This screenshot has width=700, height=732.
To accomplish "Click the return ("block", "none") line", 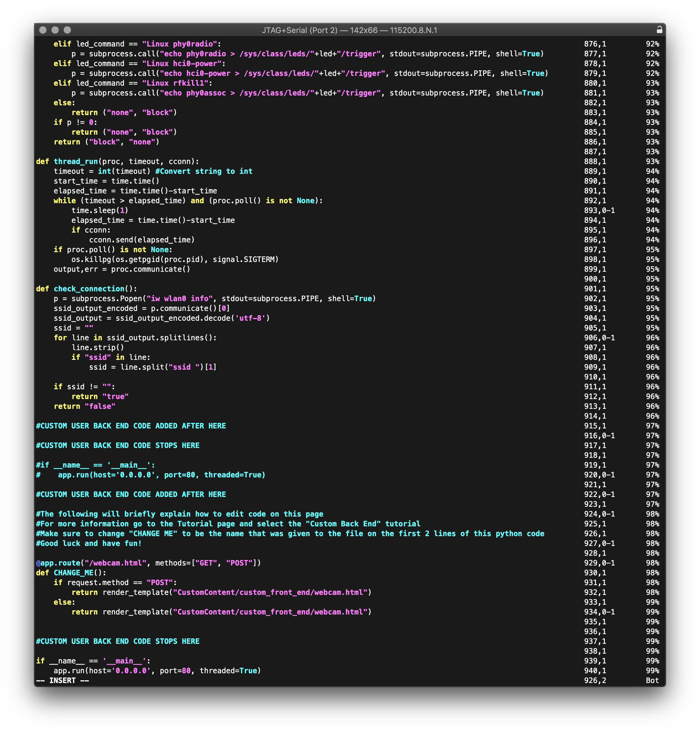I will coord(106,142).
